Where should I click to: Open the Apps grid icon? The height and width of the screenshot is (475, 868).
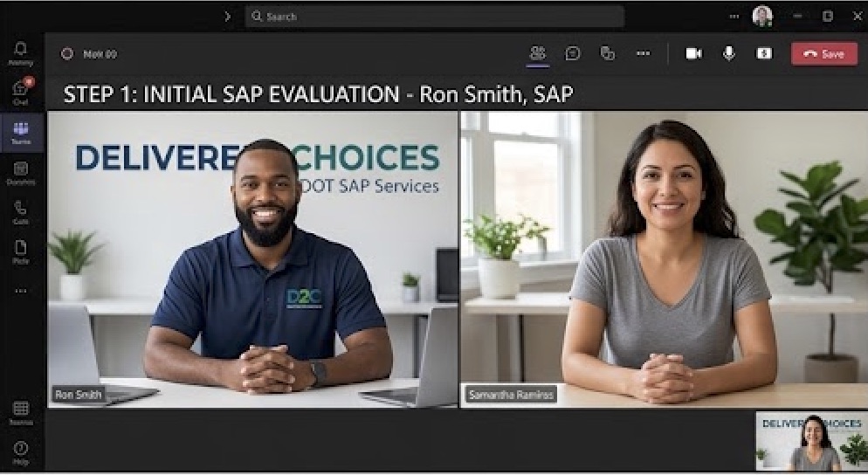coord(20,413)
